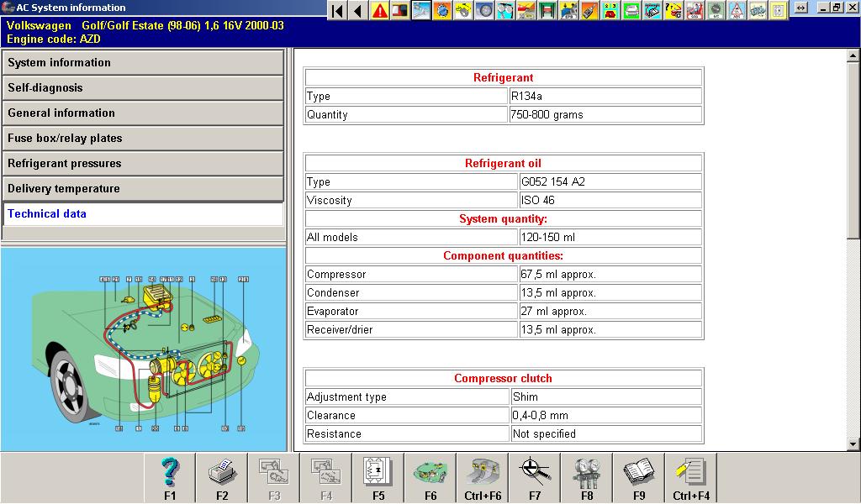
Task: Open Delivery temperature section
Action: tap(143, 189)
